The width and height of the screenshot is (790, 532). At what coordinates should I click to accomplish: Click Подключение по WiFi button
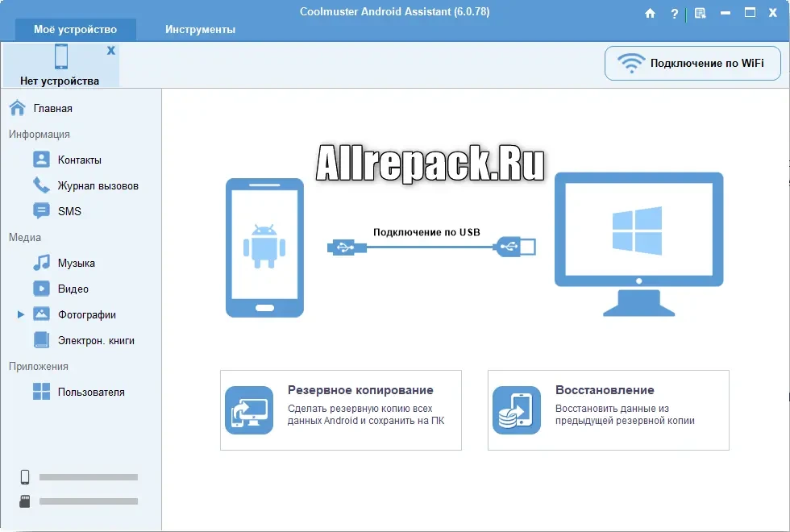point(692,64)
